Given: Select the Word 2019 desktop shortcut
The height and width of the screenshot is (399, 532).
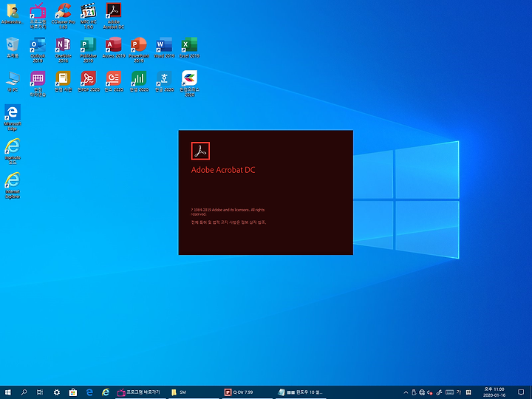Looking at the screenshot, I should 164,47.
